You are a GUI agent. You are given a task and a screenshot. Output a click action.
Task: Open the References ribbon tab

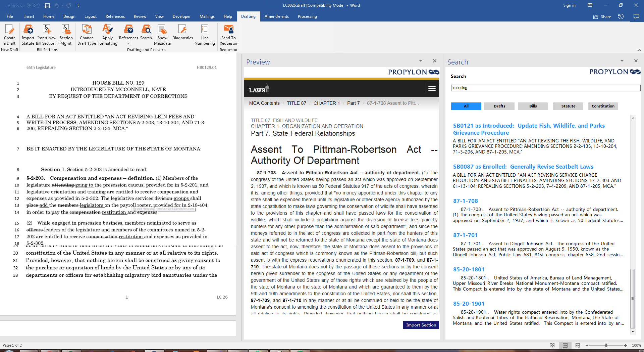(x=115, y=16)
